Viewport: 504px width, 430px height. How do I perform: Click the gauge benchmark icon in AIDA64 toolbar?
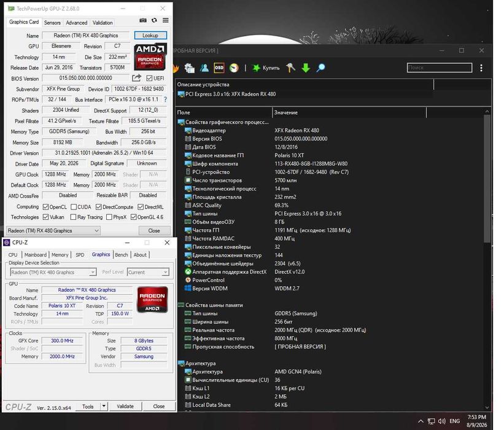tap(235, 68)
